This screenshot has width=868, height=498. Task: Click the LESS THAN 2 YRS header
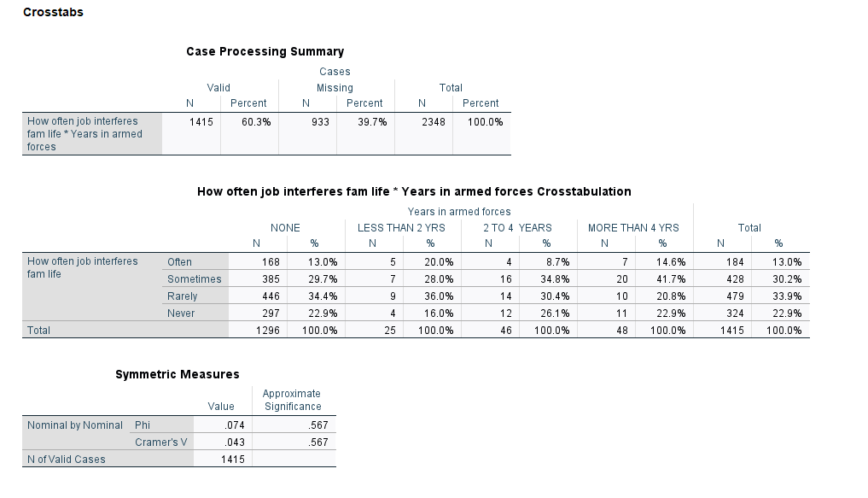pos(401,228)
